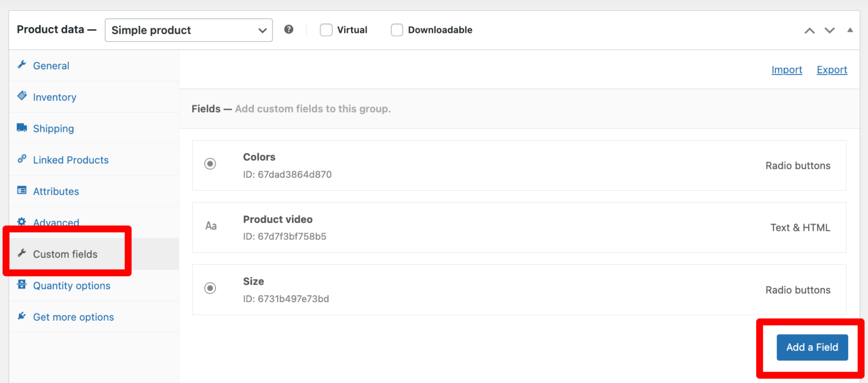Screen dimensions: 868x383
Task: Click the Add a Field button
Action: point(811,347)
